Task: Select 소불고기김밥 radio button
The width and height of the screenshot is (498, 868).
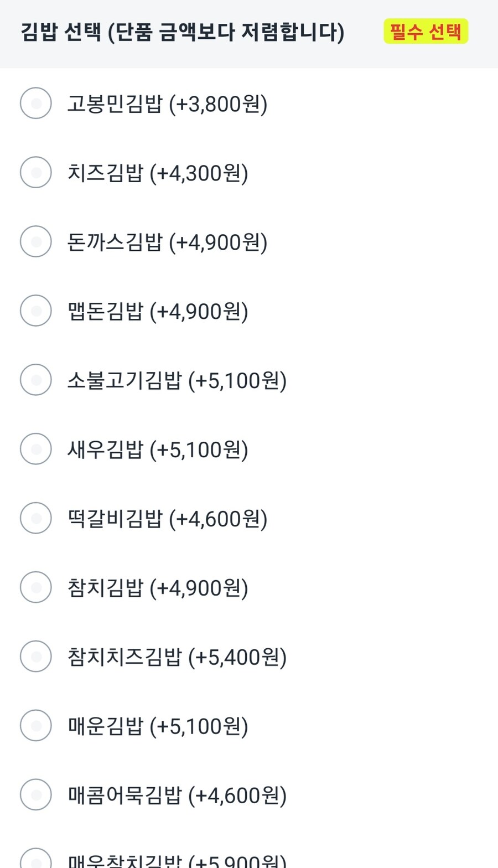Action: click(x=36, y=380)
